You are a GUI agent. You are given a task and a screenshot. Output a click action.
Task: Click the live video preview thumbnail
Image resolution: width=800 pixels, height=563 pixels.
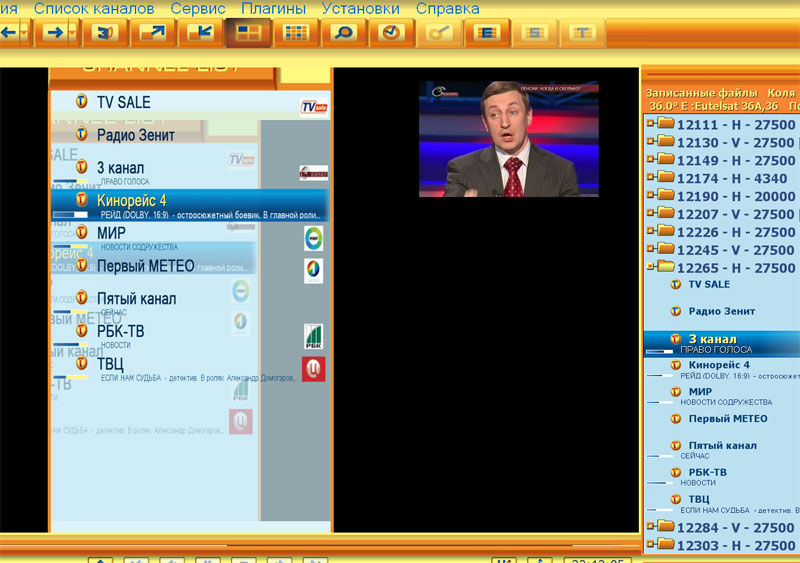tap(508, 139)
